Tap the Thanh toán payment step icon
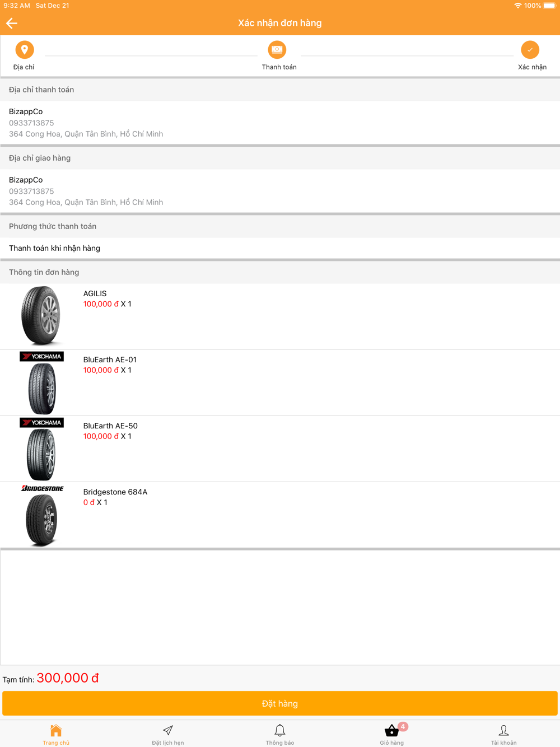The width and height of the screenshot is (560, 747). click(277, 50)
